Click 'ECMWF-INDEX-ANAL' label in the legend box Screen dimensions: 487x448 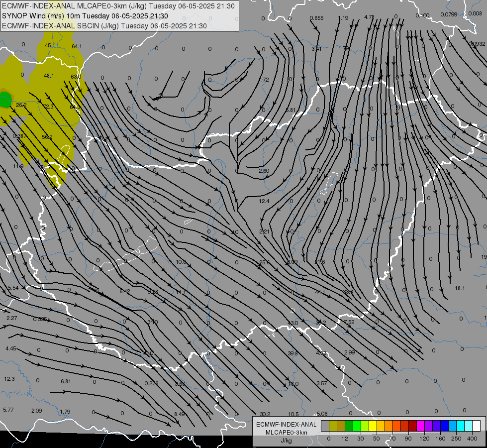click(x=286, y=425)
